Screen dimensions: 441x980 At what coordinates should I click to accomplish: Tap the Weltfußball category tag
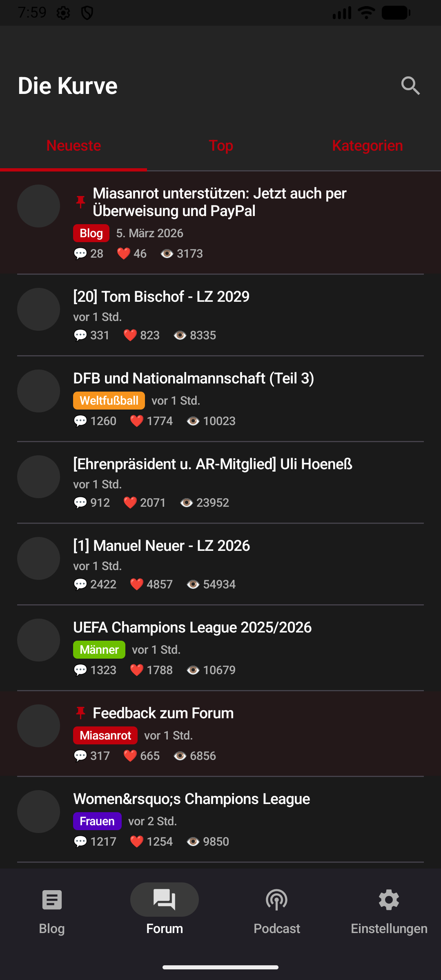pos(109,401)
